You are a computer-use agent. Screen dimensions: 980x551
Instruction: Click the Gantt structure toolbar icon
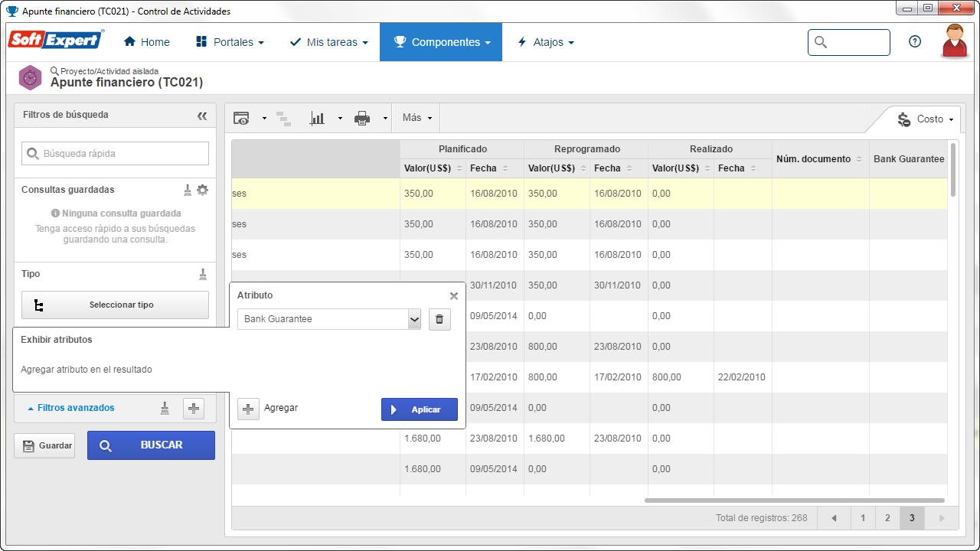284,118
